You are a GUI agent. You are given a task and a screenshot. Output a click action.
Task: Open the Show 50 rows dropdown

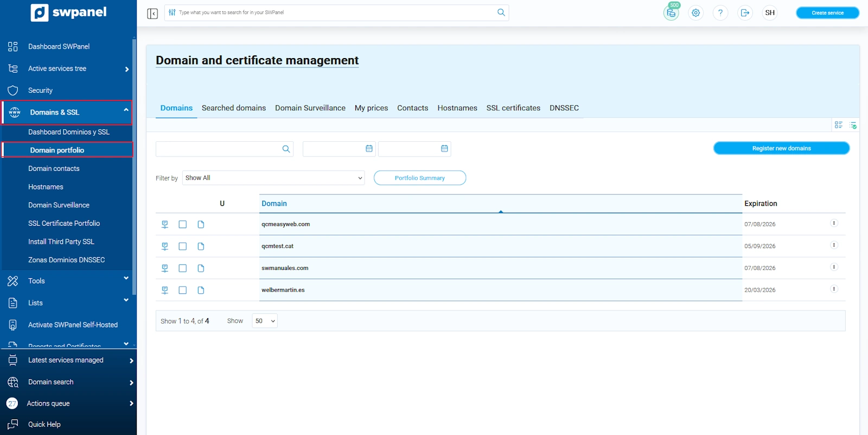tap(265, 321)
